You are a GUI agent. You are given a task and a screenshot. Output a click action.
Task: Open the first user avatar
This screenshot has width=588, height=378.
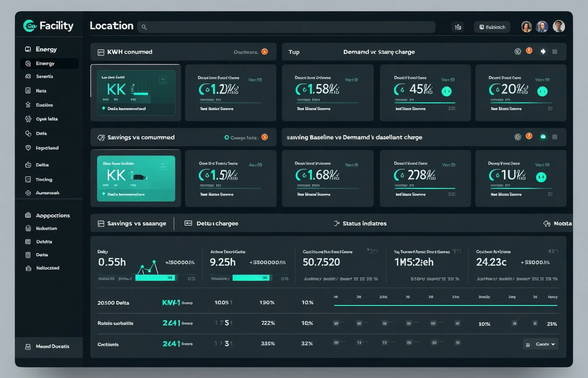point(526,26)
